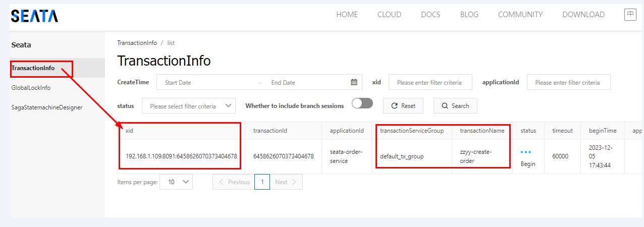This screenshot has width=644, height=227.
Task: Click the seata-order-service cell
Action: pos(346,156)
